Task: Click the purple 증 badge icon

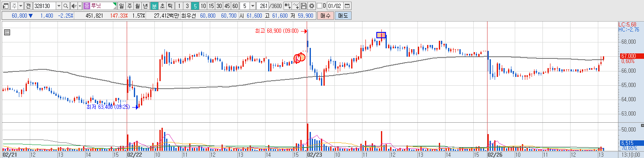Action: (x=86, y=6)
